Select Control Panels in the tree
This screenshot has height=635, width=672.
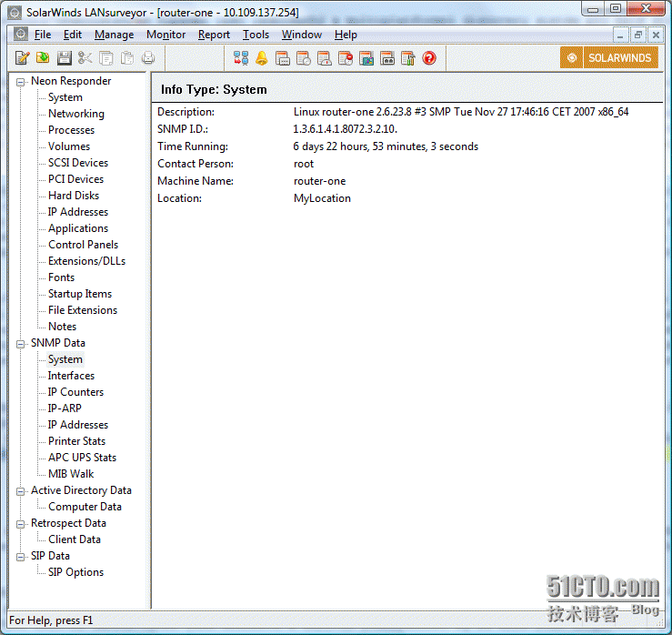[x=83, y=245]
